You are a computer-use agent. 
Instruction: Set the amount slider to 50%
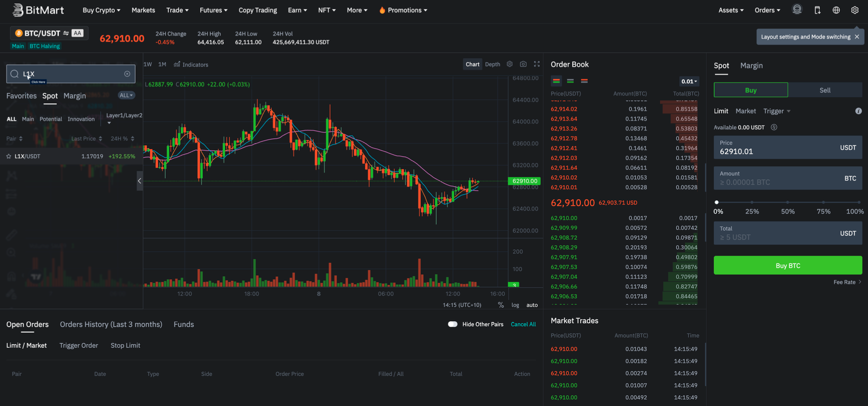point(788,203)
